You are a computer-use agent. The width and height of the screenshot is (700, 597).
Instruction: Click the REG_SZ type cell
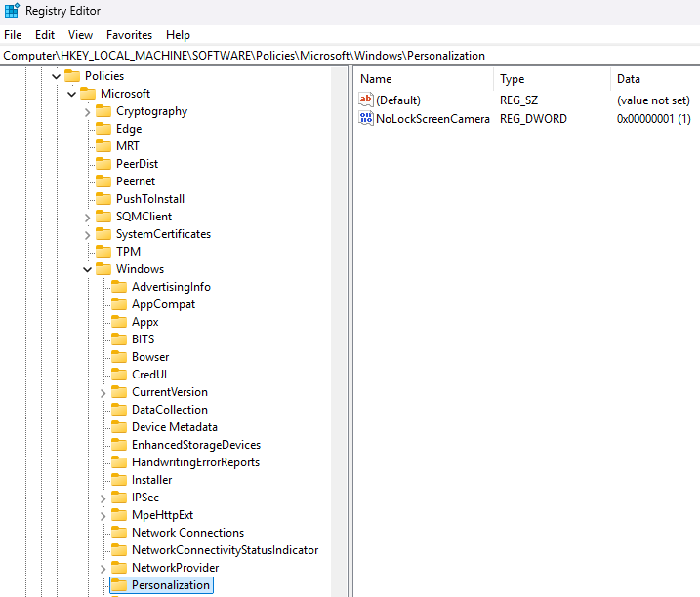[x=518, y=99]
